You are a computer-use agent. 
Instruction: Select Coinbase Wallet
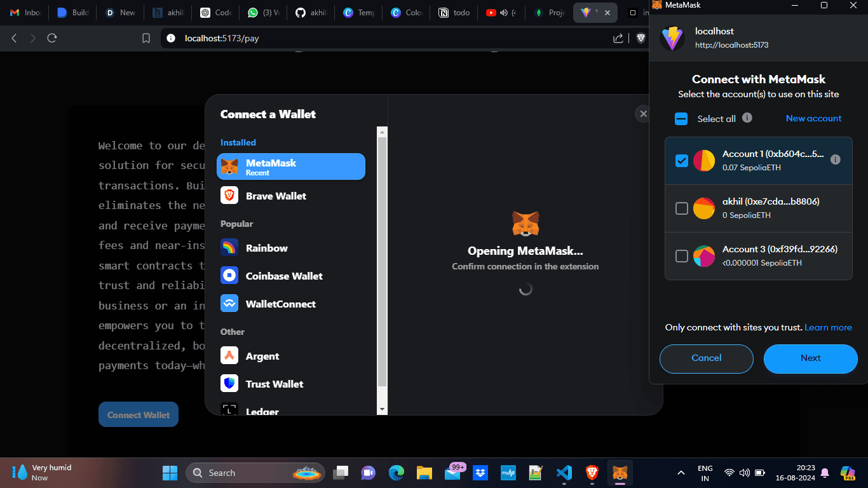(291, 276)
